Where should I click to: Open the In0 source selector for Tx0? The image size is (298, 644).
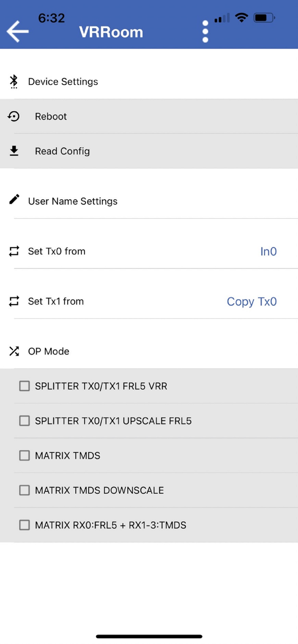268,252
